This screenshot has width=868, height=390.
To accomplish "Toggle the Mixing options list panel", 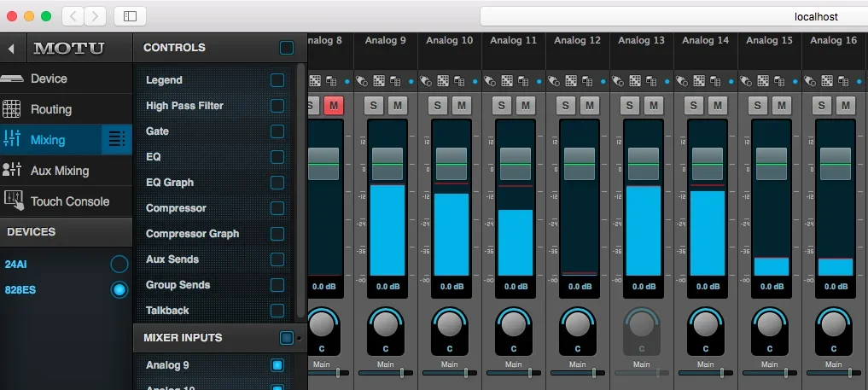I will click(117, 139).
